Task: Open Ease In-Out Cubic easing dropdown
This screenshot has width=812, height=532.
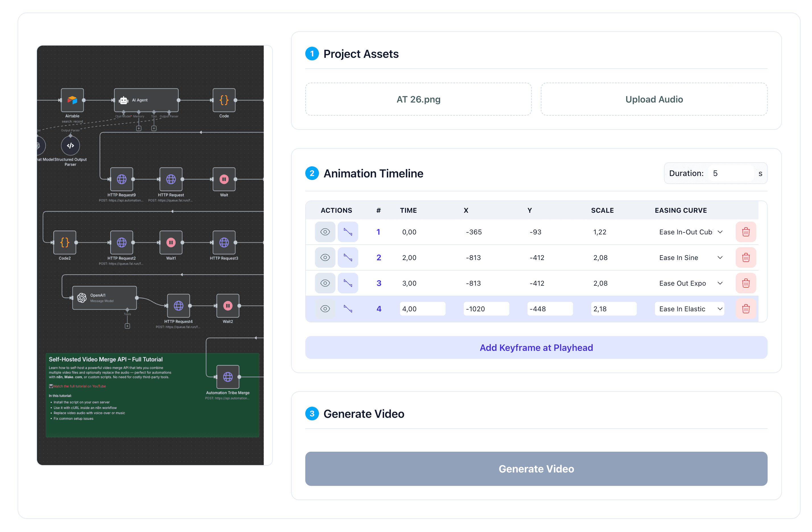Action: 691,232
